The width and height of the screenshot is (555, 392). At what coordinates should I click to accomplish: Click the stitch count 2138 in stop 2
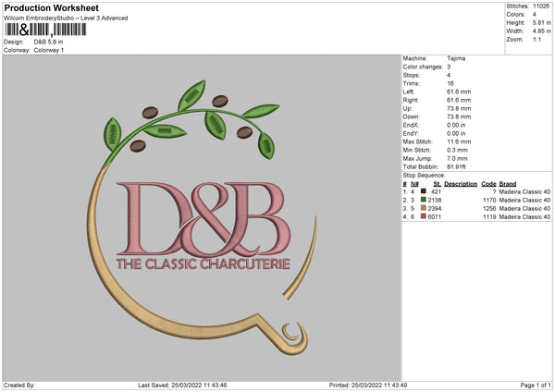[x=435, y=201]
